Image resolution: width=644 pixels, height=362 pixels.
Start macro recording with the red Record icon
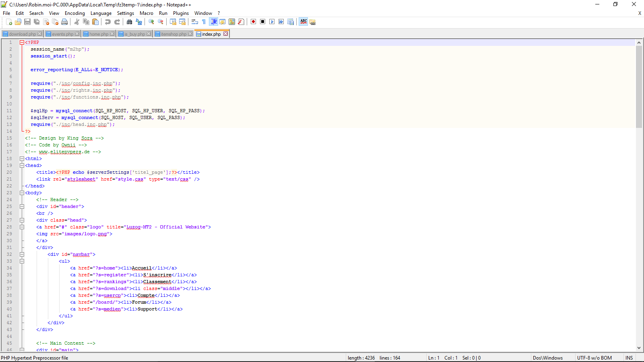[x=253, y=22]
